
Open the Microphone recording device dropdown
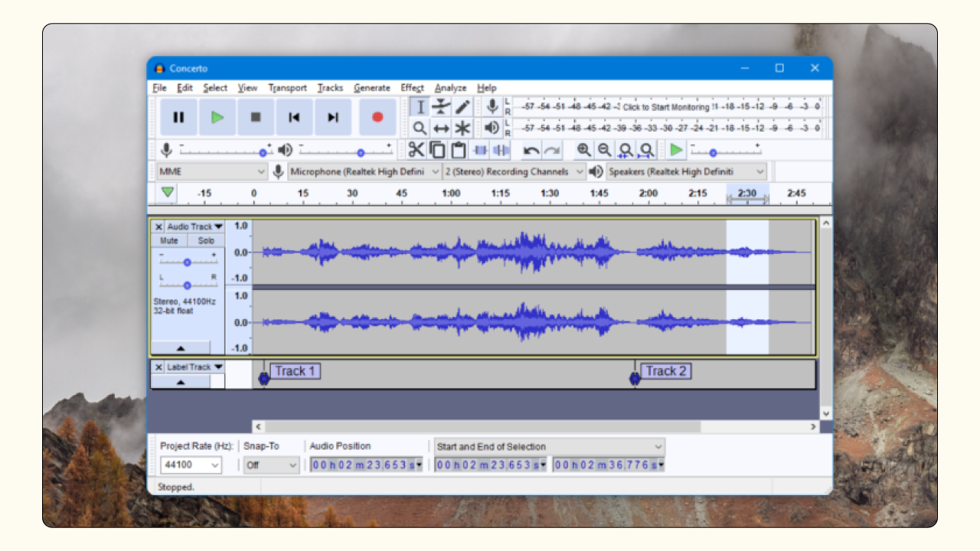coord(365,171)
